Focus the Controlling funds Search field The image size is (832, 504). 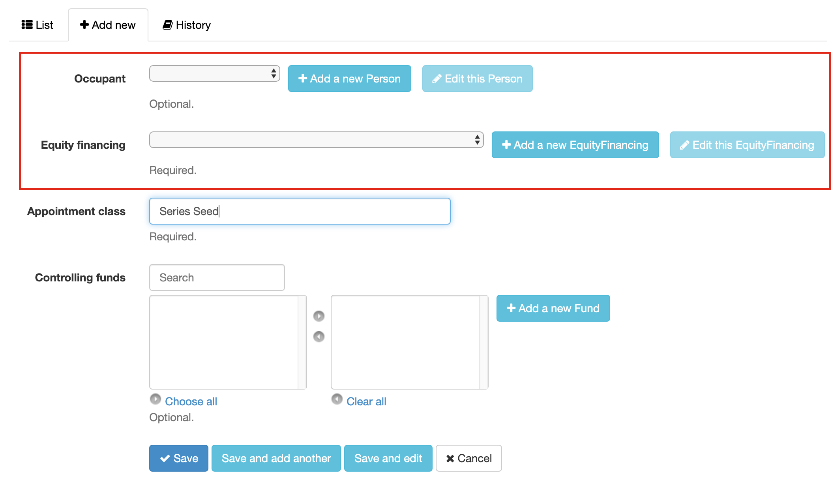(217, 277)
